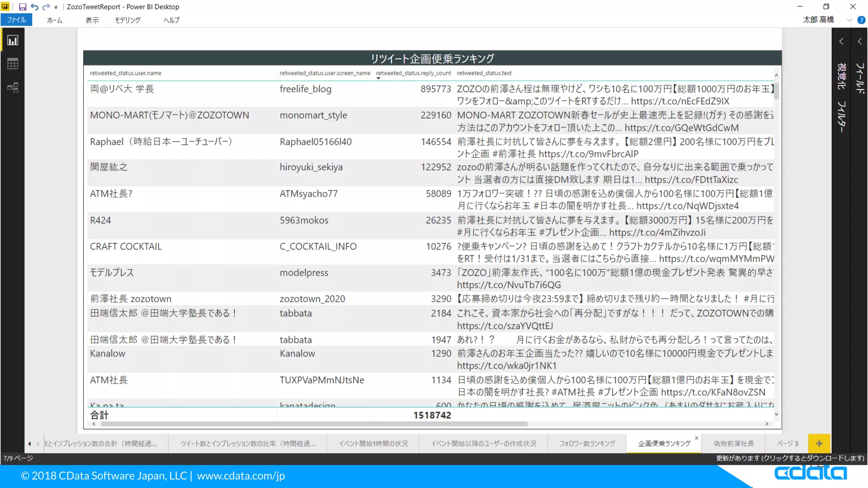Open the モデリング ribbon tab
868x488 pixels.
coord(128,20)
